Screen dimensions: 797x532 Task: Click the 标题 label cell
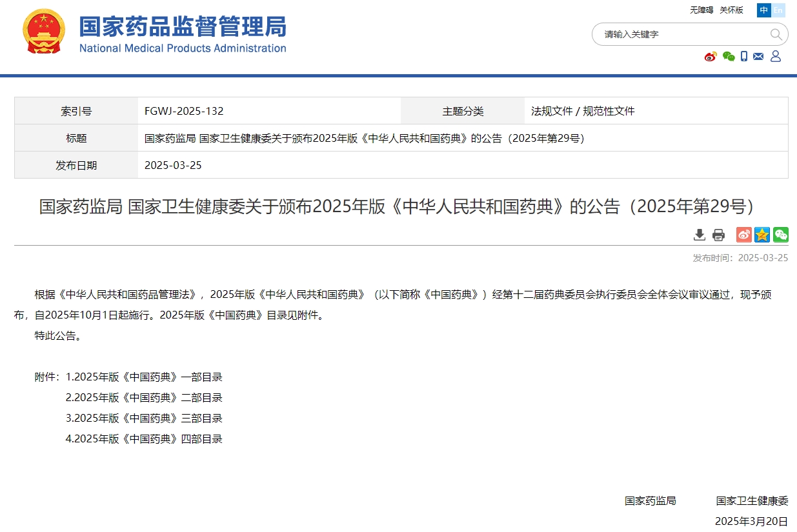[x=76, y=138]
